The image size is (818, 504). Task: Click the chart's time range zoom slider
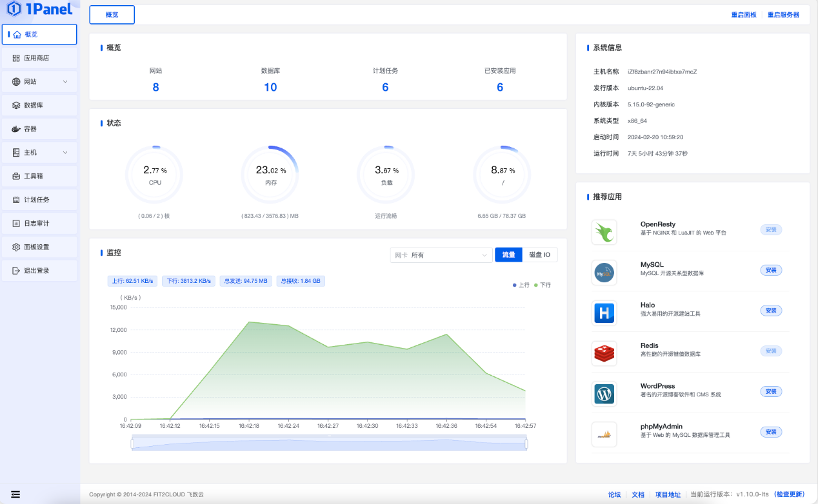coord(329,444)
